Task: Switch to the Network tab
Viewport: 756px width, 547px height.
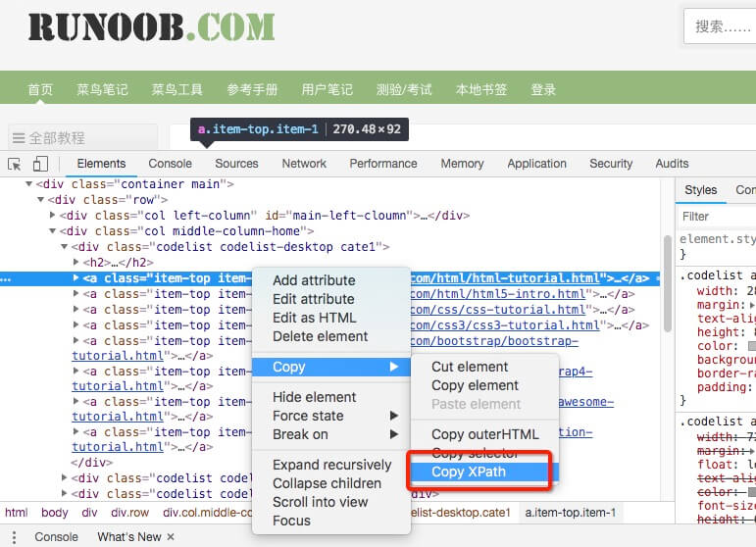Action: click(x=304, y=164)
